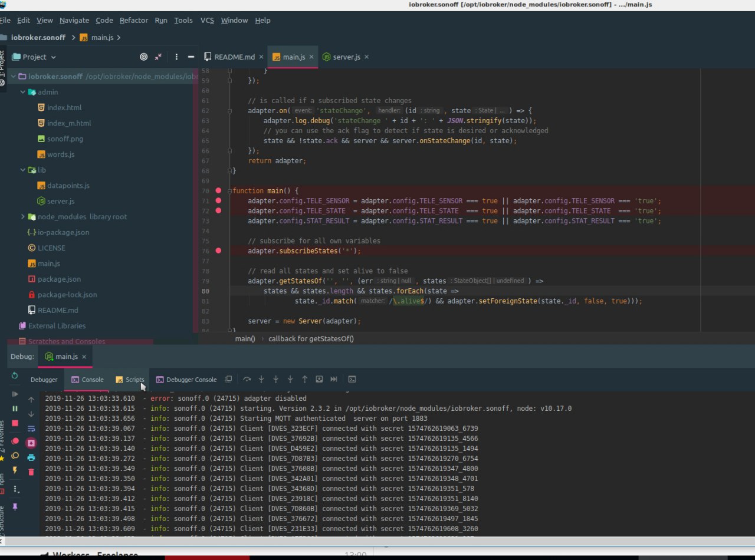Open the Navigate menu
This screenshot has height=560, width=755.
(74, 20)
